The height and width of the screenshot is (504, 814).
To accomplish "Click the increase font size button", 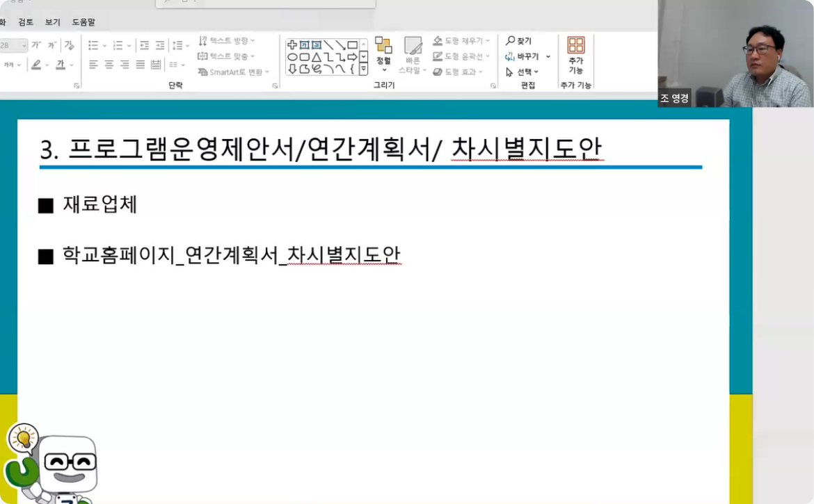I will pos(35,45).
